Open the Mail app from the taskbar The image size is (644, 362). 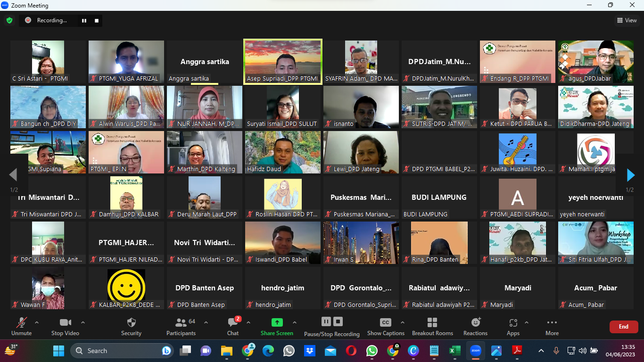pos(330,351)
